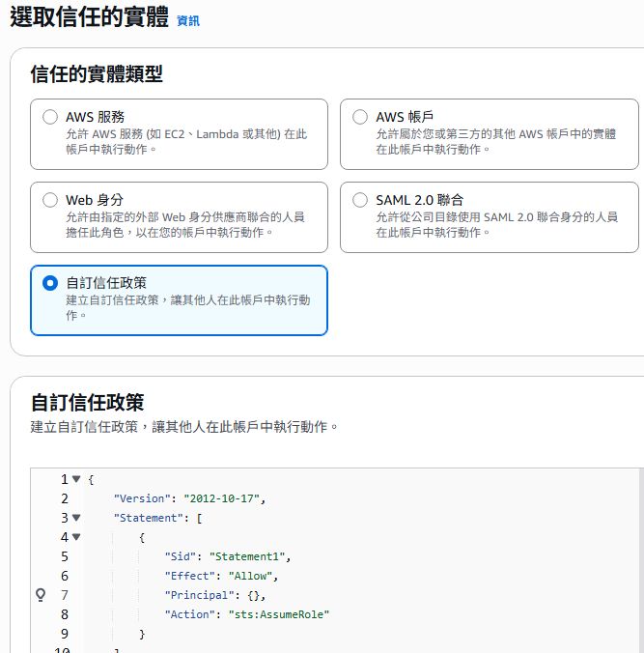The height and width of the screenshot is (653, 644).
Task: Click the "Effect": "Allow" line
Action: (221, 576)
